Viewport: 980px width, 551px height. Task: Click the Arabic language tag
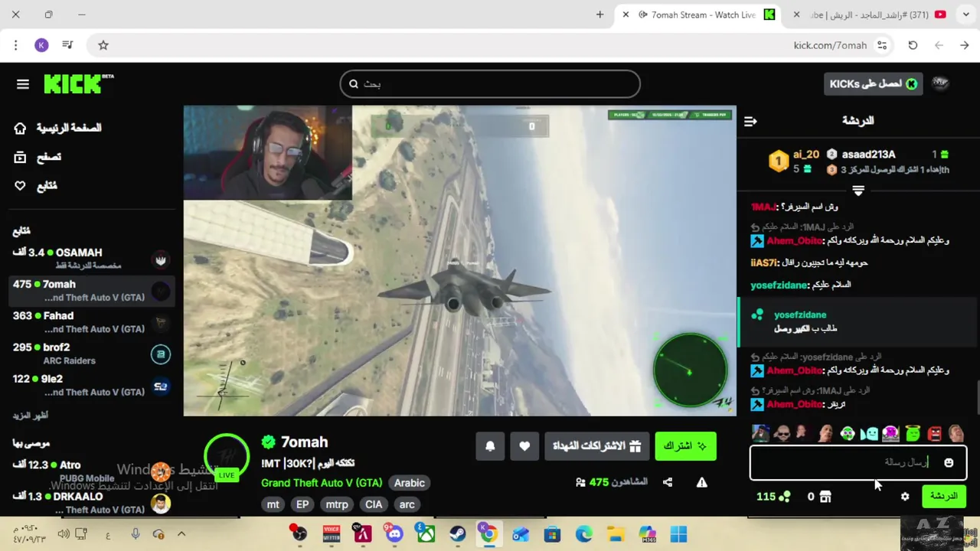point(410,483)
